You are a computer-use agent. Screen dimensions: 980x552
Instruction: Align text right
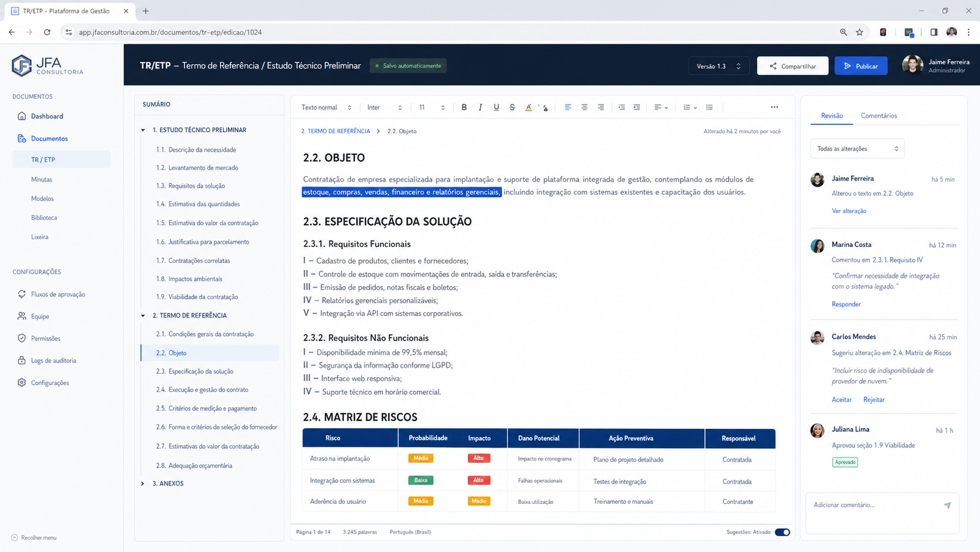(x=601, y=107)
